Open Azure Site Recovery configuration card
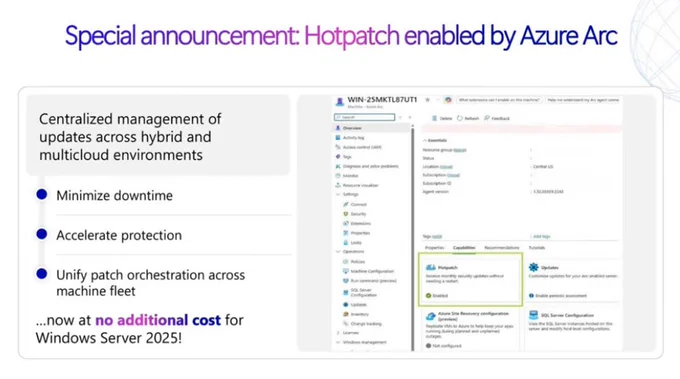This screenshot has width=680, height=379. click(x=470, y=329)
